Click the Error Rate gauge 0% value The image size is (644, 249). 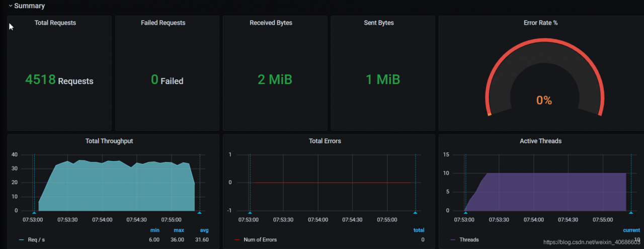pyautogui.click(x=544, y=101)
